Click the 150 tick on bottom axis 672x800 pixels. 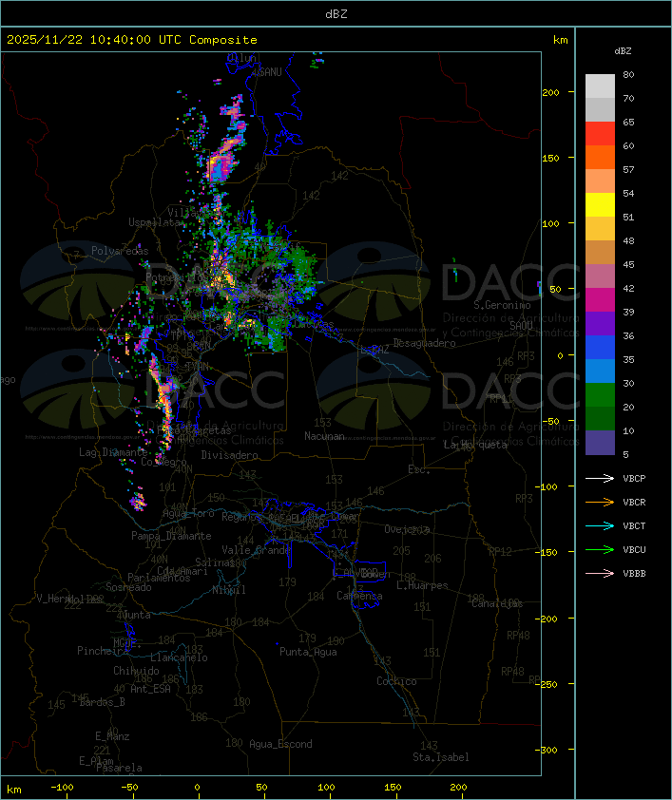(x=393, y=788)
